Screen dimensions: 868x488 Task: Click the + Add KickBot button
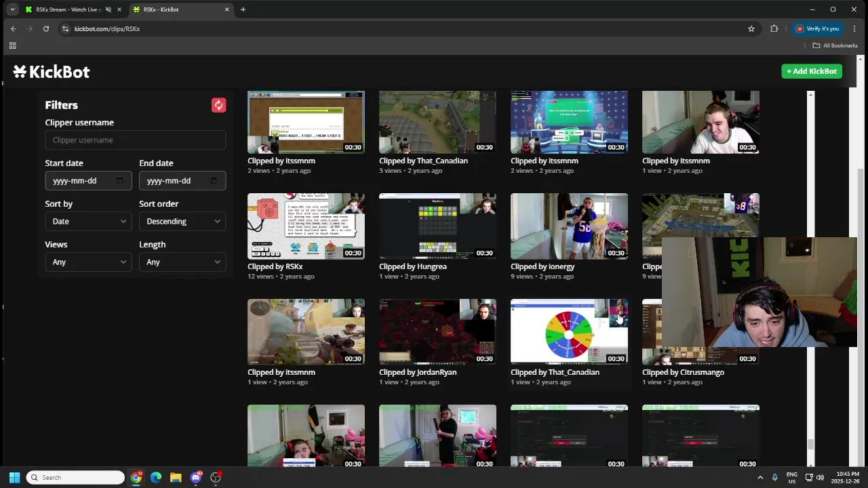pyautogui.click(x=812, y=71)
